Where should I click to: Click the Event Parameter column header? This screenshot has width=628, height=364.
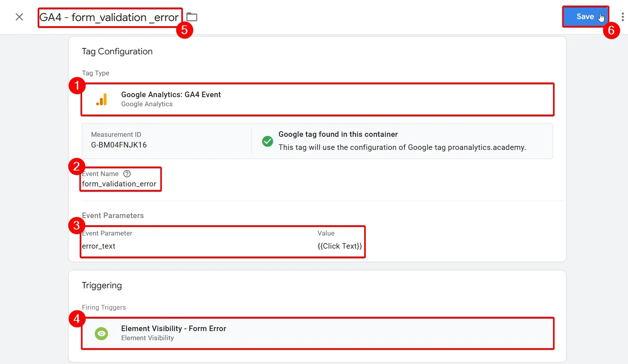point(107,233)
